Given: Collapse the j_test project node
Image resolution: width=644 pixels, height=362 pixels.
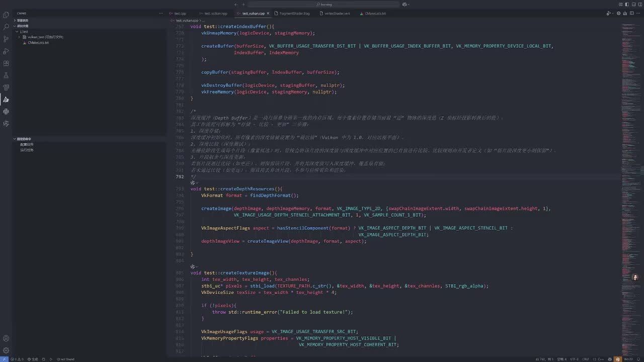Looking at the screenshot, I should (17, 32).
